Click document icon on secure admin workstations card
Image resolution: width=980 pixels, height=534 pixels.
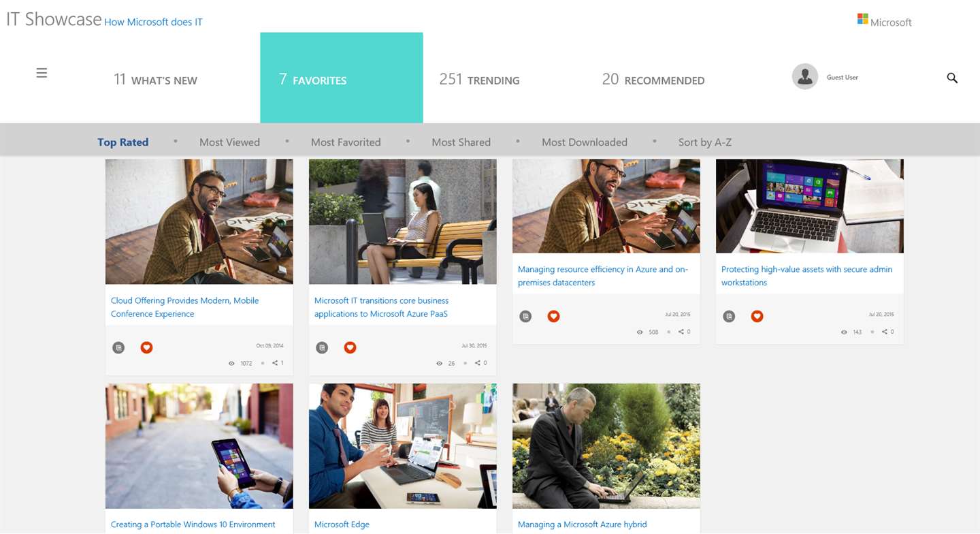click(729, 316)
